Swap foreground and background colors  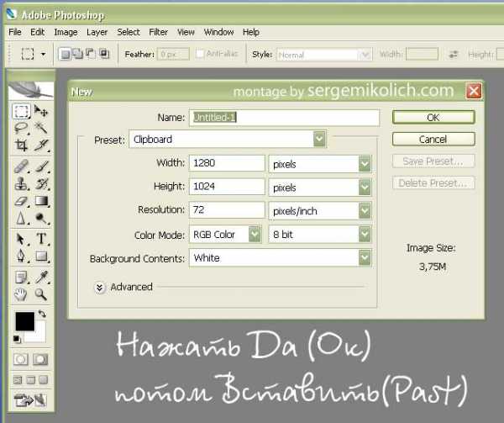42,314
